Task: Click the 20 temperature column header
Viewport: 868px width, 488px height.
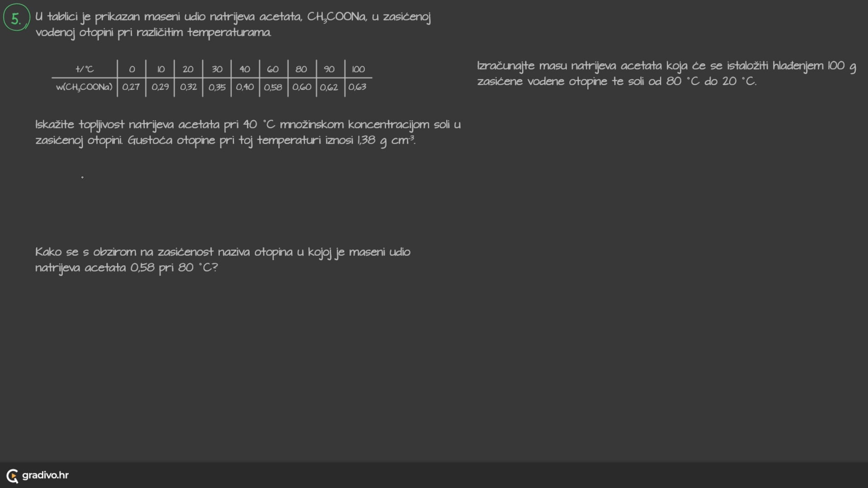Action: coord(188,69)
